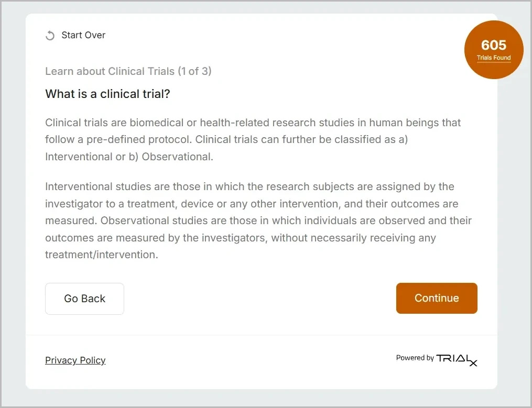
Task: Click the "What is a clinical trial?" heading
Action: (x=108, y=94)
